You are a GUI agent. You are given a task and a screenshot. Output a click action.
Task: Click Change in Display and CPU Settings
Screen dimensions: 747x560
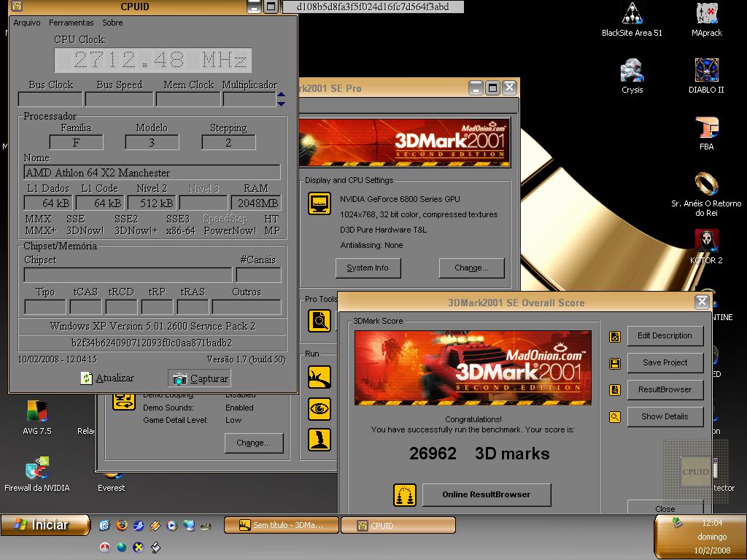pyautogui.click(x=471, y=268)
